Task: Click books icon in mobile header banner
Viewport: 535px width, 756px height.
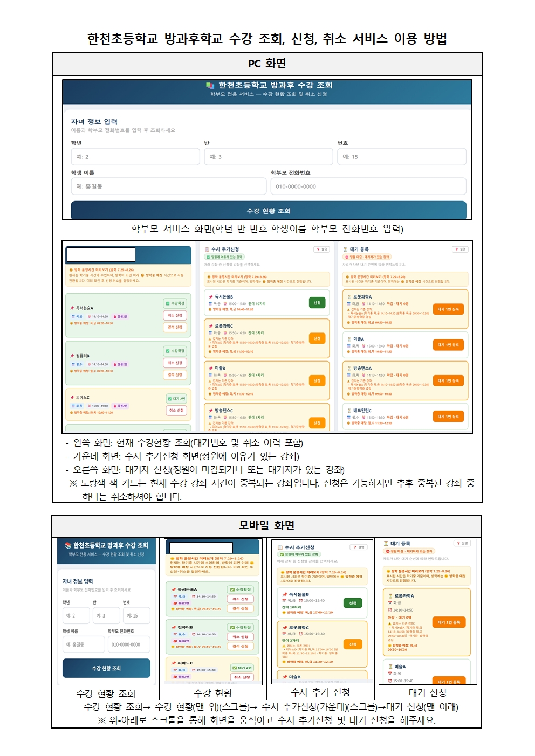Action: pyautogui.click(x=68, y=545)
